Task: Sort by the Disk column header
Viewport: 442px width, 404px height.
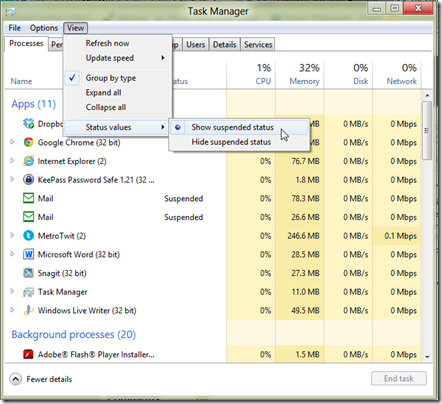Action: (348, 74)
